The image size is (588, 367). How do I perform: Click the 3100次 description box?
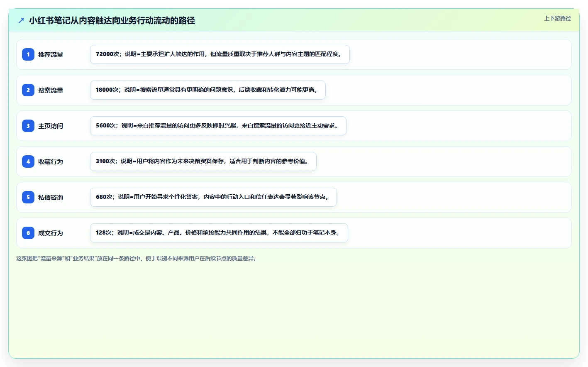pos(203,161)
